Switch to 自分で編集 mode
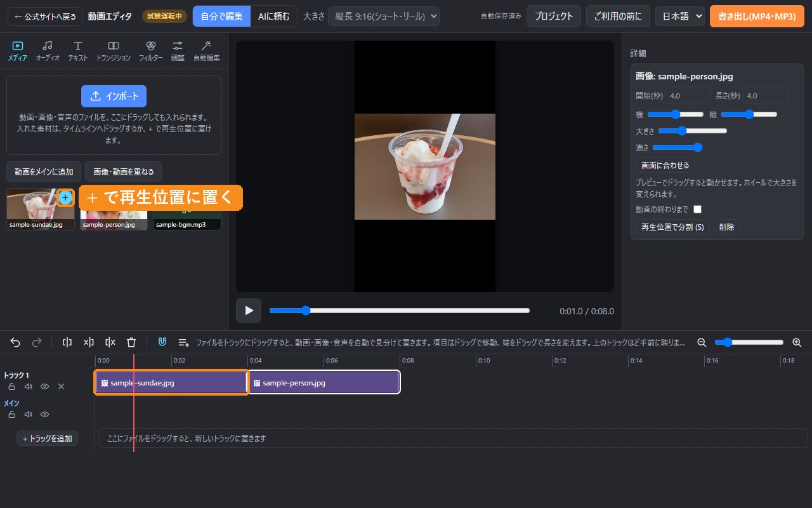The image size is (812, 508). click(x=221, y=17)
